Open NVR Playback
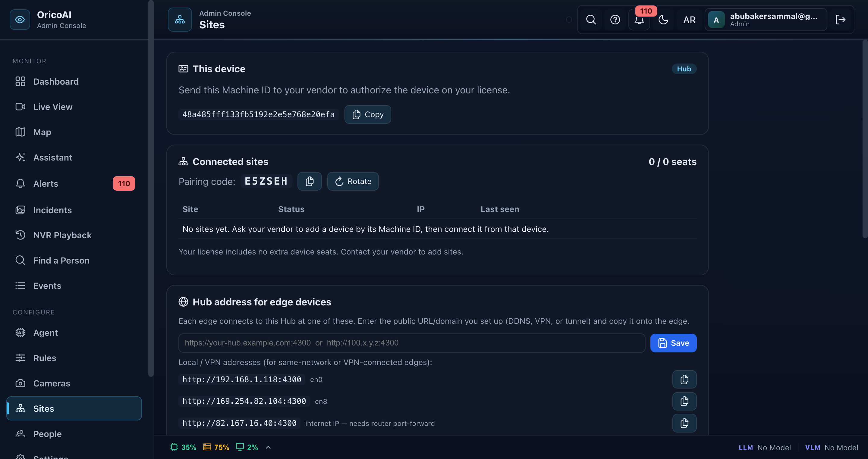This screenshot has height=459, width=868. coord(74,235)
